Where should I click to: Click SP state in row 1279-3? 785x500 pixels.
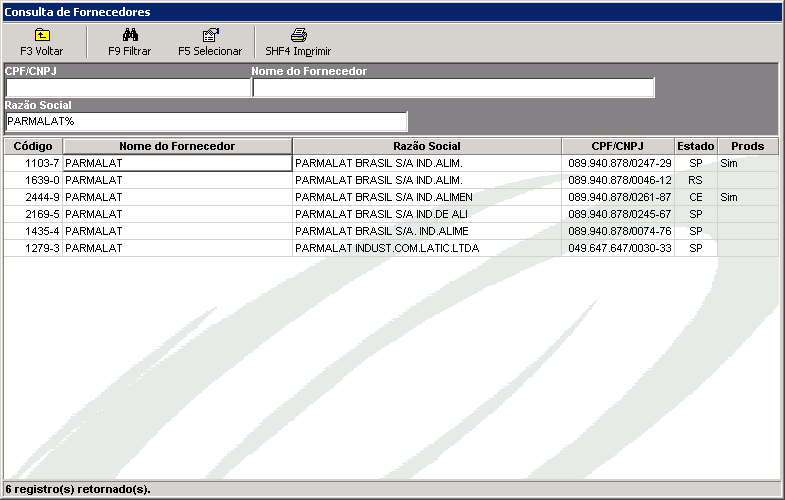click(x=696, y=248)
